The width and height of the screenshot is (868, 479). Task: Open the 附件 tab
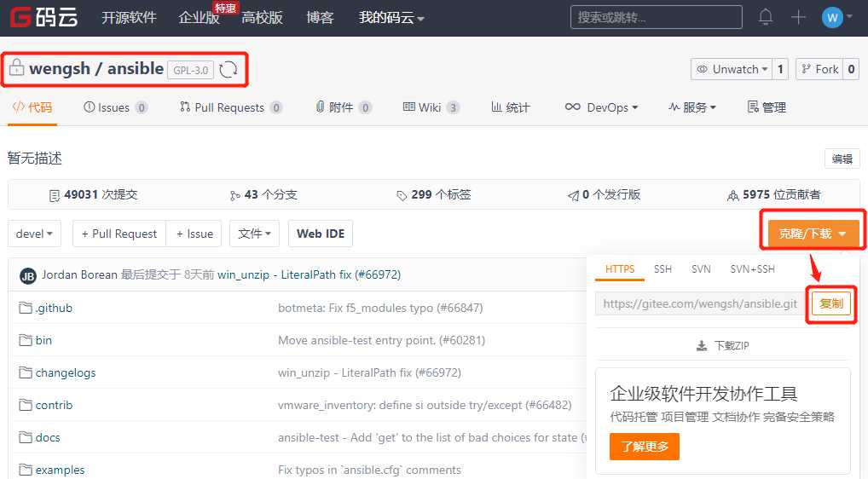click(344, 107)
